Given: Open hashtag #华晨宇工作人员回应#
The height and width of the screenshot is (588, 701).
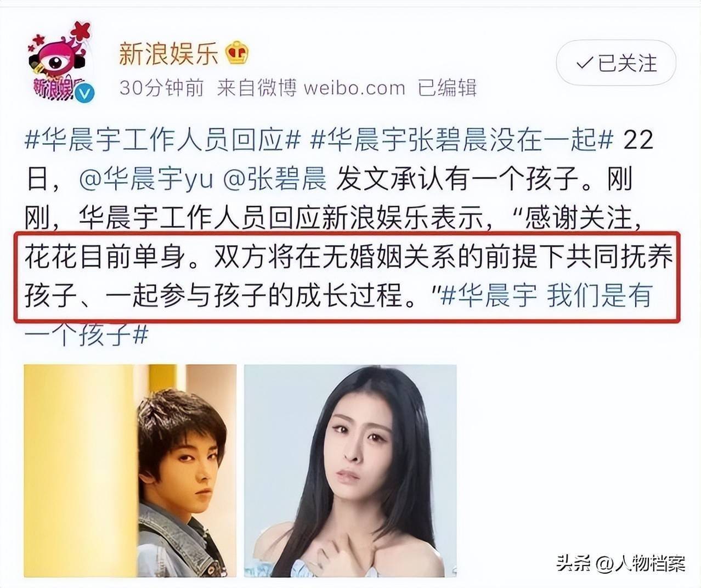Looking at the screenshot, I should click(x=163, y=140).
